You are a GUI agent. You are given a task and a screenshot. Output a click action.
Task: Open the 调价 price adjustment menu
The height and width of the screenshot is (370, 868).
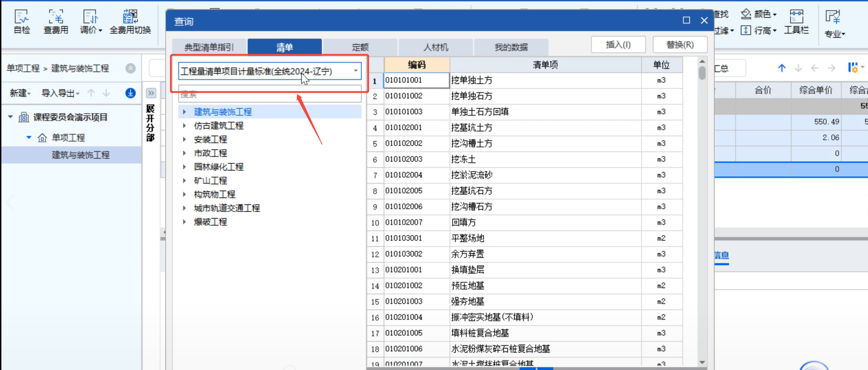point(90,22)
